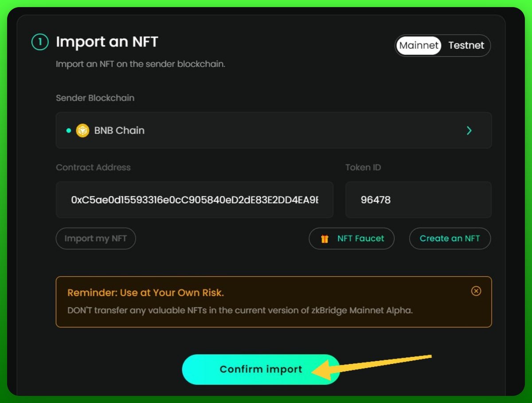Click the Token ID field showing 96478

click(x=419, y=200)
